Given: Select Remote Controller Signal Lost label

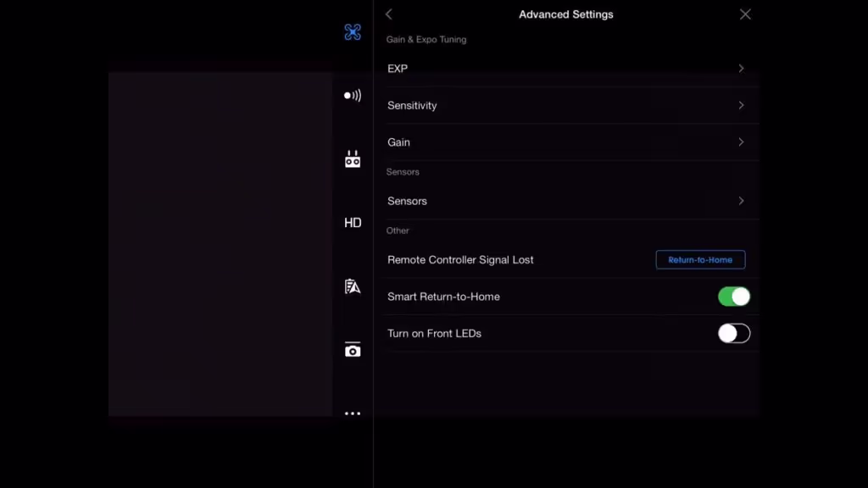Looking at the screenshot, I should [460, 259].
